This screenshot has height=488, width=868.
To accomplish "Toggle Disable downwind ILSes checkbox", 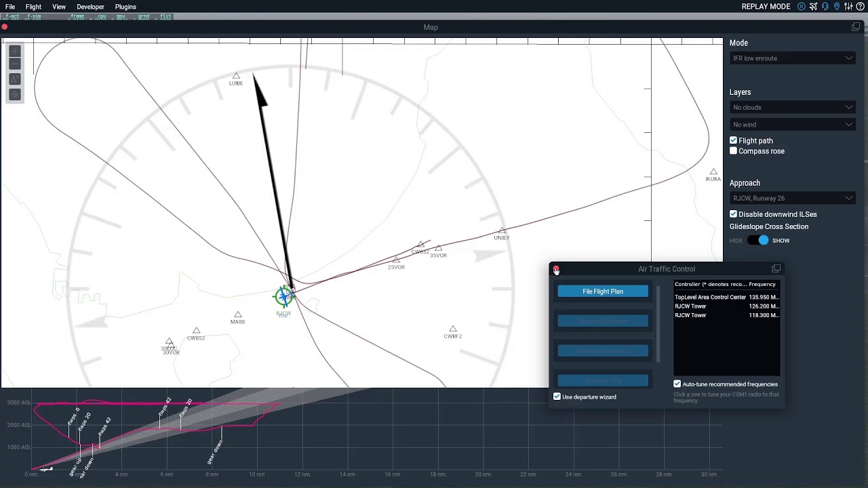I will (733, 214).
